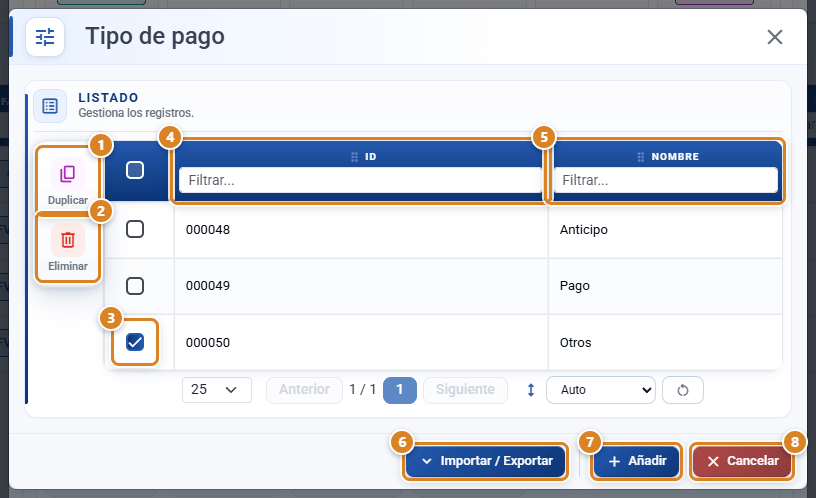
Task: Click the drag handle next to NOMBRE header
Action: (x=641, y=157)
